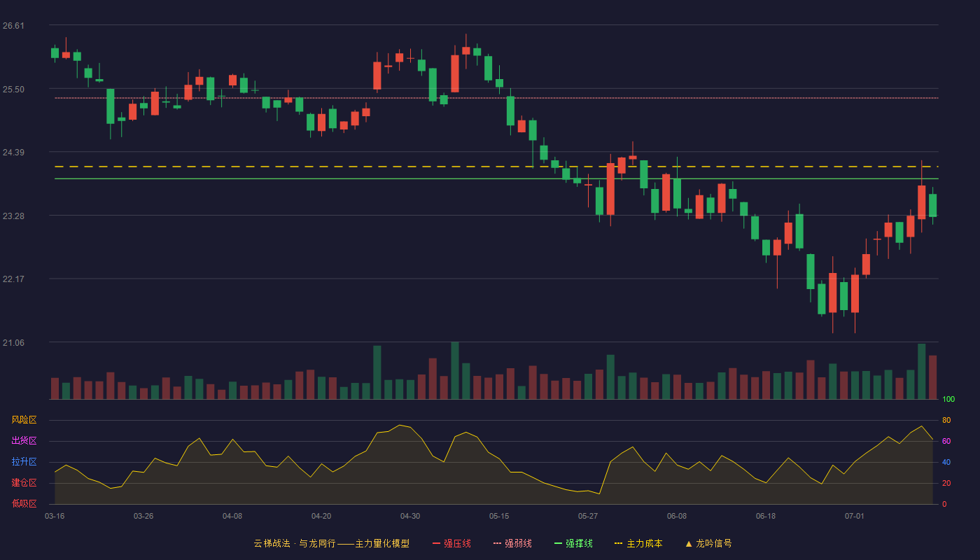Click the 07-01 date label
Screen dimensions: 980x560
pyautogui.click(x=855, y=516)
